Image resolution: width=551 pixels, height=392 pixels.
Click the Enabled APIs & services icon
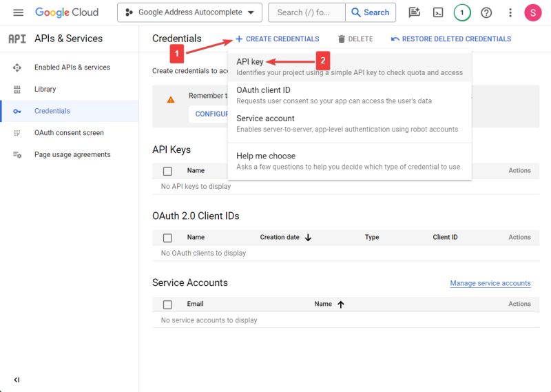pos(17,67)
